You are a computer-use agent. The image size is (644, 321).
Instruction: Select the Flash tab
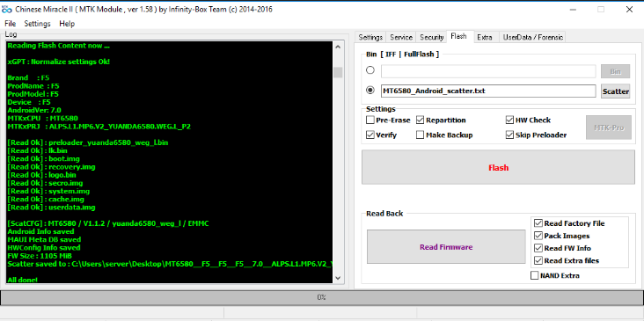(458, 36)
